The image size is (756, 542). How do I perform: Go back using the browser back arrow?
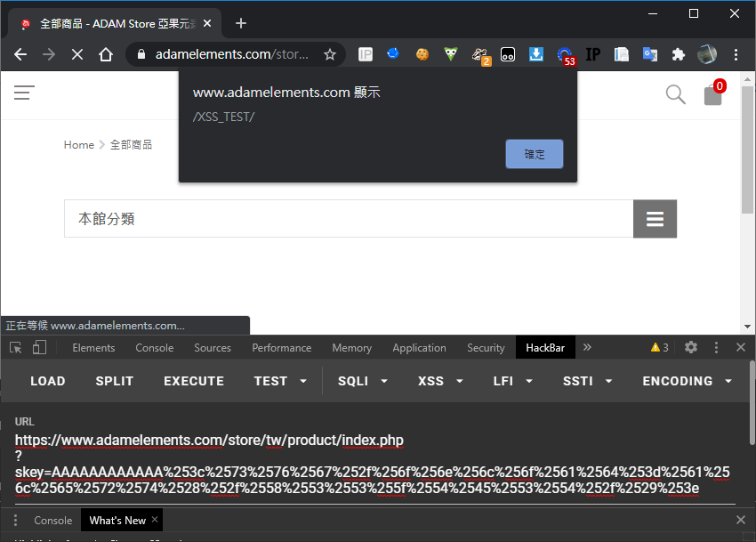(20, 54)
